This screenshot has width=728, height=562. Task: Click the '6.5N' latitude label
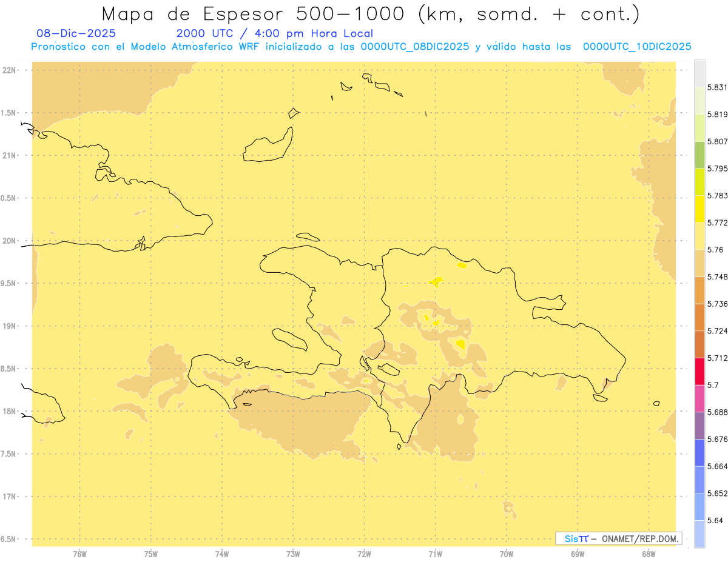pyautogui.click(x=8, y=539)
